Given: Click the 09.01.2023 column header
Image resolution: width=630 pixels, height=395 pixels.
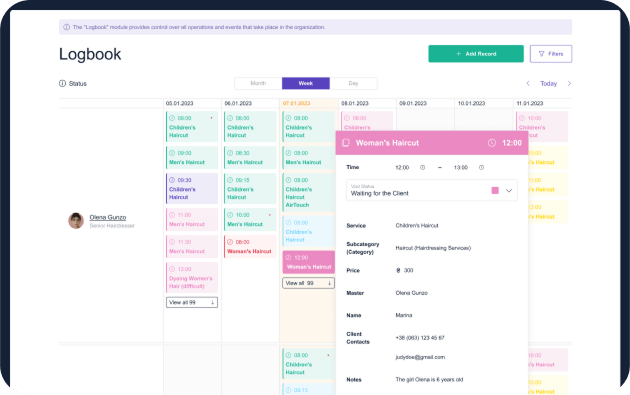Looking at the screenshot, I should coord(413,103).
